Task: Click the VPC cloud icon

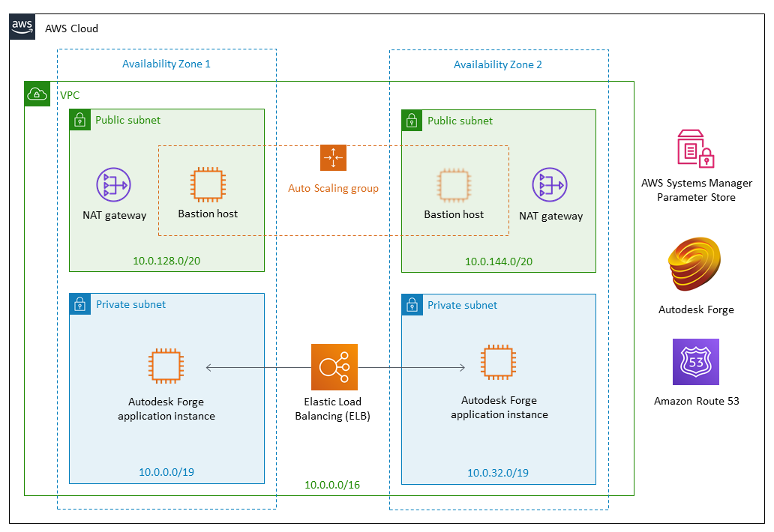Action: pyautogui.click(x=37, y=94)
